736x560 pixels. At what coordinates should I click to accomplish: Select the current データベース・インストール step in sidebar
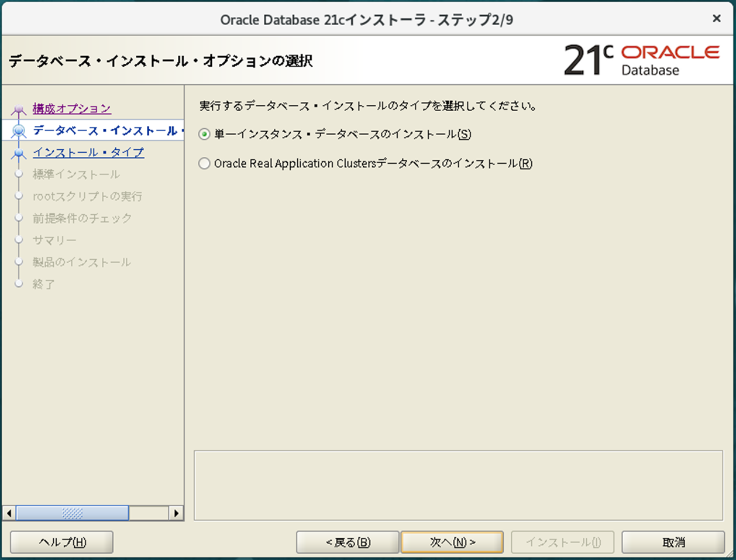(108, 130)
